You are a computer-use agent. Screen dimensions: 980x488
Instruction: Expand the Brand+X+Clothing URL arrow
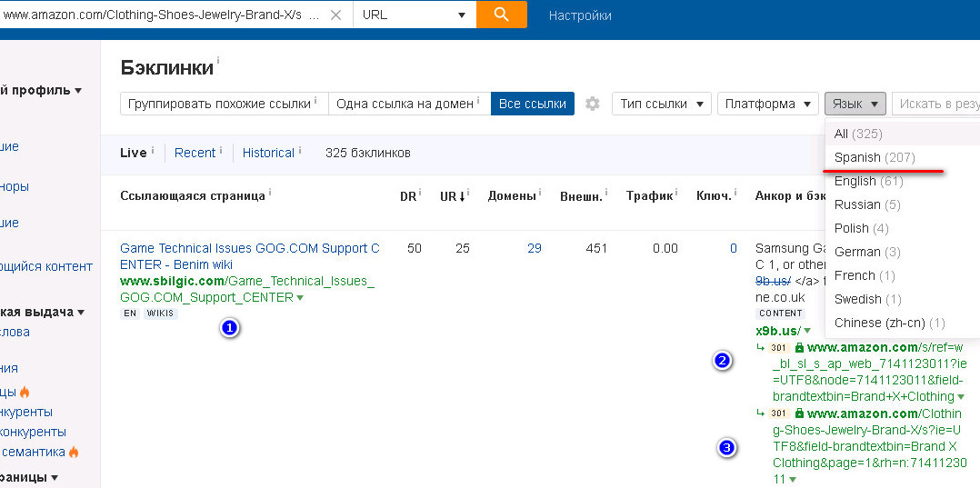click(961, 397)
